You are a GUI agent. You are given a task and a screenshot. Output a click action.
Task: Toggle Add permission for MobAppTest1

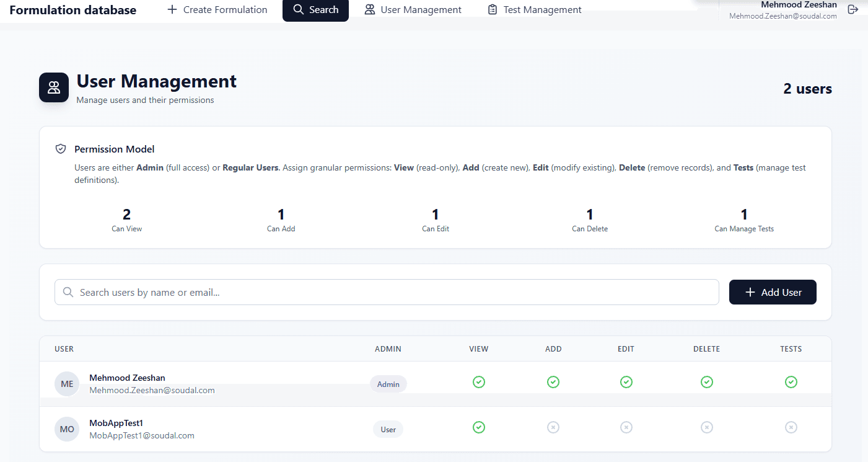[553, 427]
